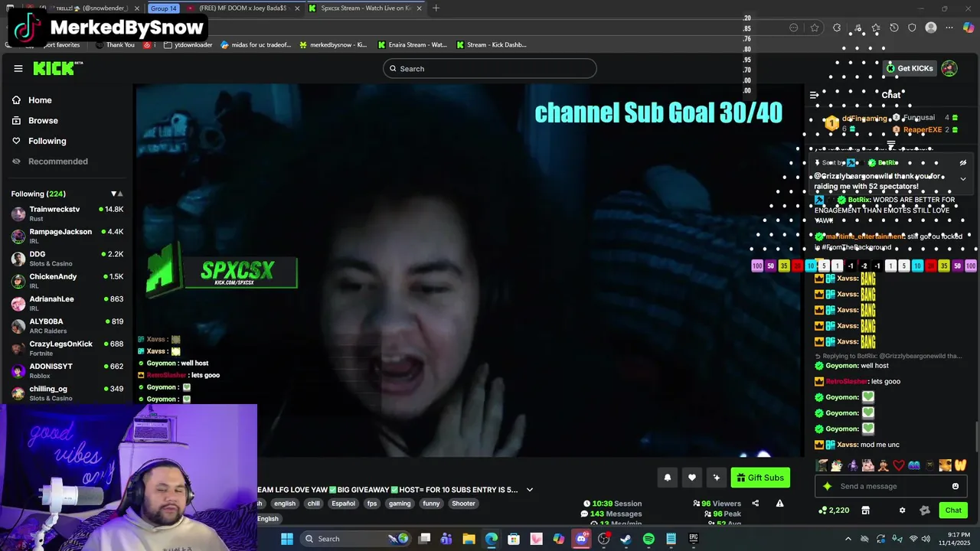Image resolution: width=980 pixels, height=551 pixels.
Task: Open Windows Start menu
Action: point(286,539)
